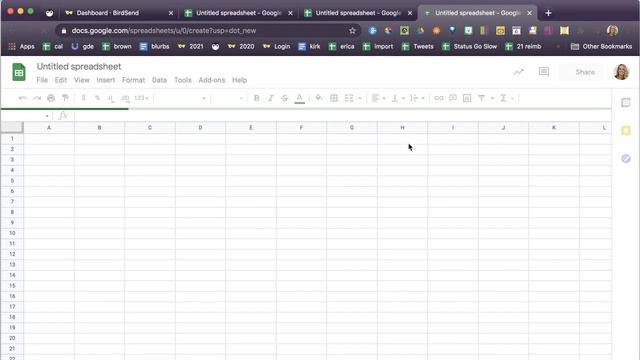Image resolution: width=640 pixels, height=360 pixels.
Task: Increase decimal places icon
Action: (125, 98)
